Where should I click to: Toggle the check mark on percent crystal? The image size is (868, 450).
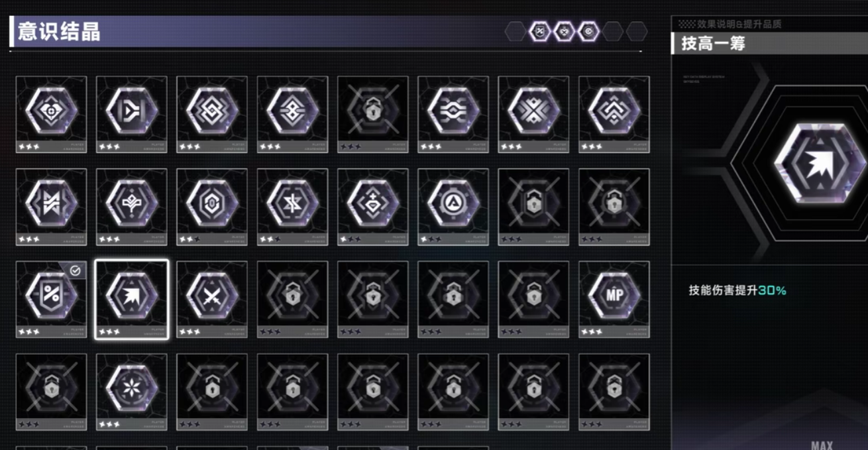pos(76,270)
